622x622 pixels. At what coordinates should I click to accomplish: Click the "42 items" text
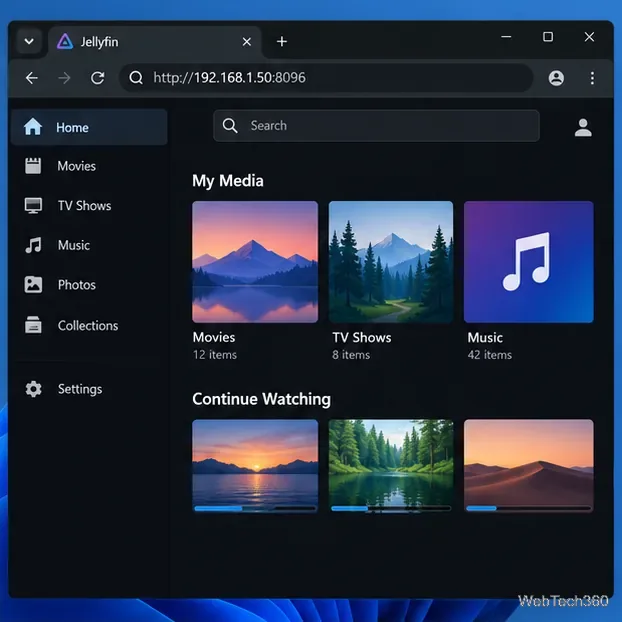[x=490, y=355]
